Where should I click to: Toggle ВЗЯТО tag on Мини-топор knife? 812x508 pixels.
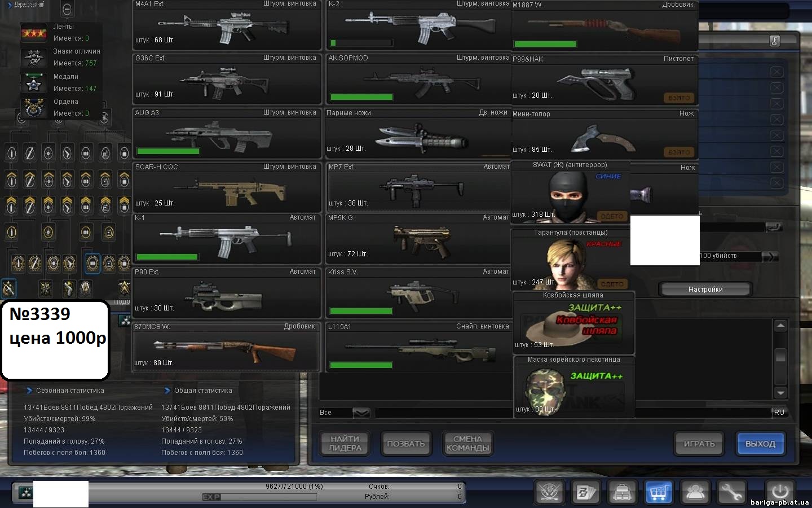tap(679, 152)
